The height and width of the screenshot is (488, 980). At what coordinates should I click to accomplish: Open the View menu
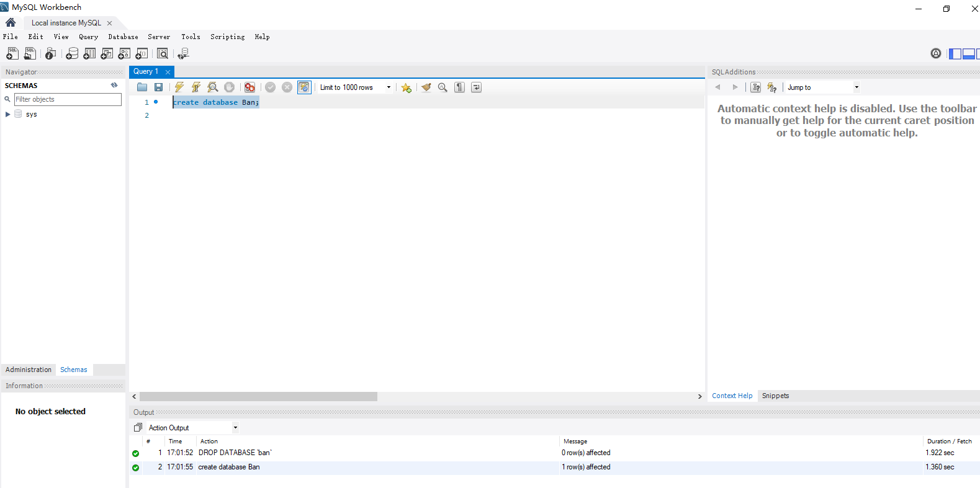[61, 37]
